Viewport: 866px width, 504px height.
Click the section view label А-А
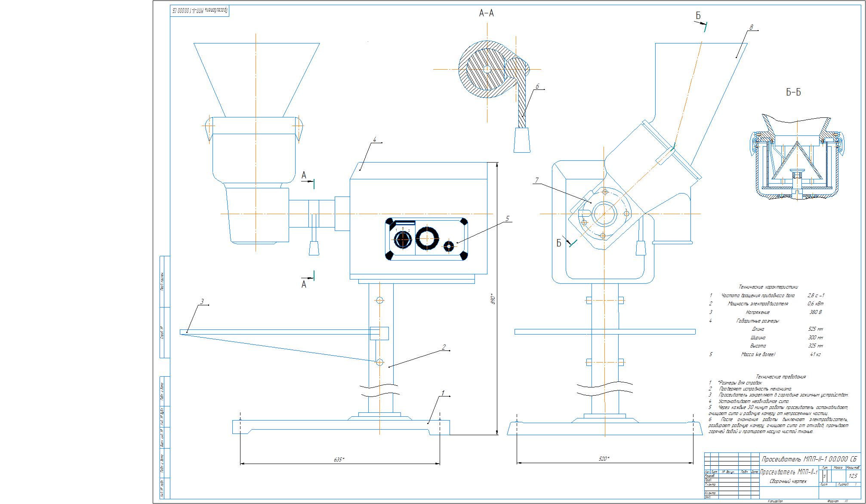click(487, 14)
